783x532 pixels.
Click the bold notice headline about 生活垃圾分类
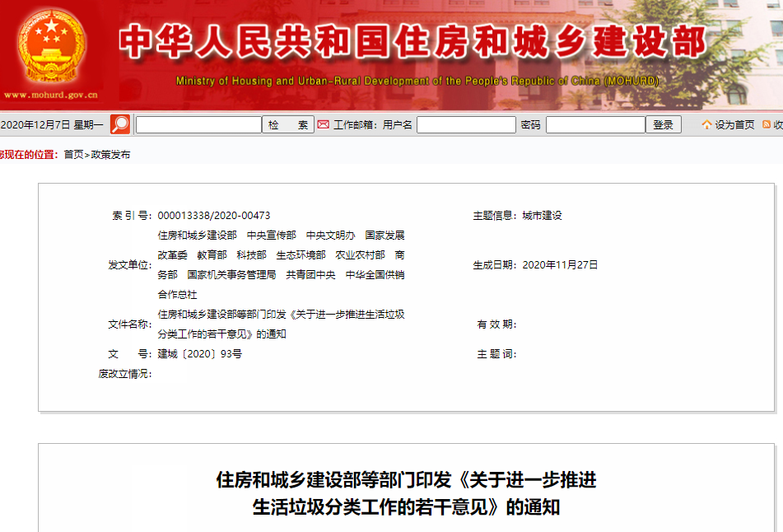[x=406, y=493]
